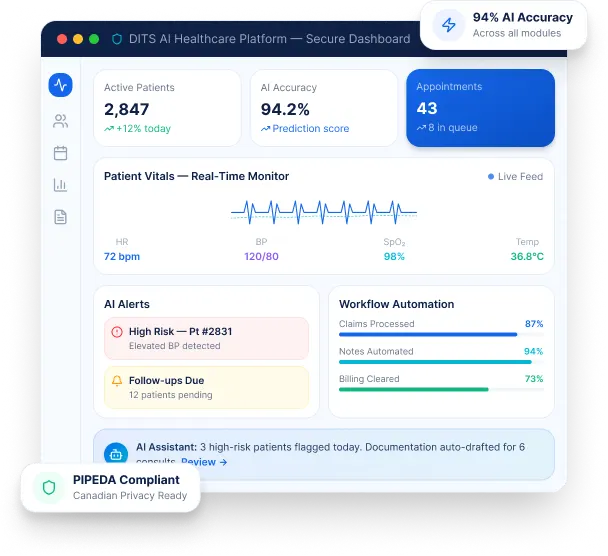Click the Claims Processed progress bar

441,334
